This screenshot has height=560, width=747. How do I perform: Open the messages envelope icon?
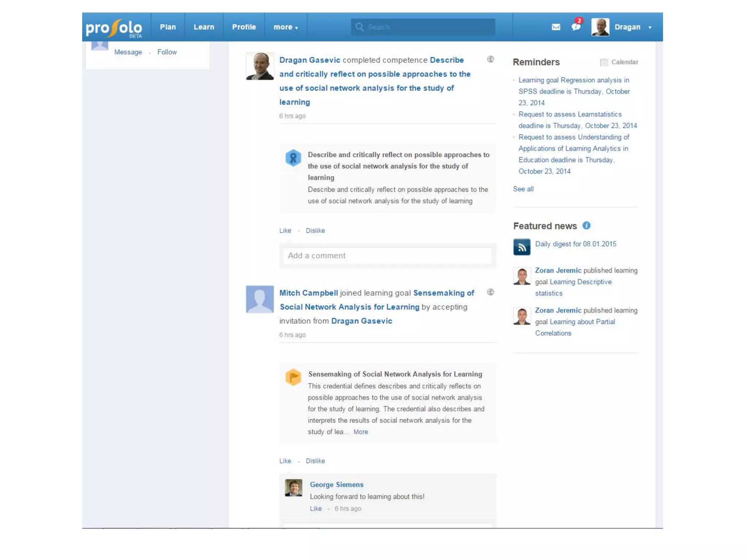pos(556,27)
